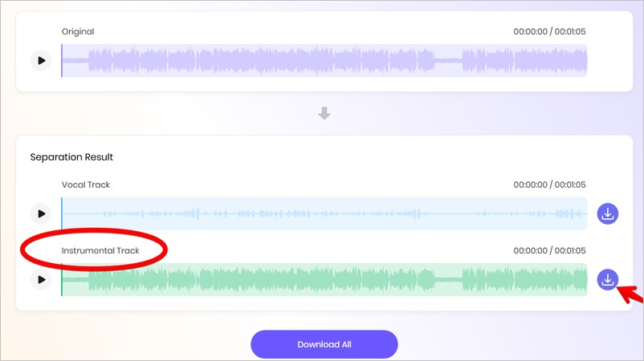Click the Vocal Track label

click(86, 185)
